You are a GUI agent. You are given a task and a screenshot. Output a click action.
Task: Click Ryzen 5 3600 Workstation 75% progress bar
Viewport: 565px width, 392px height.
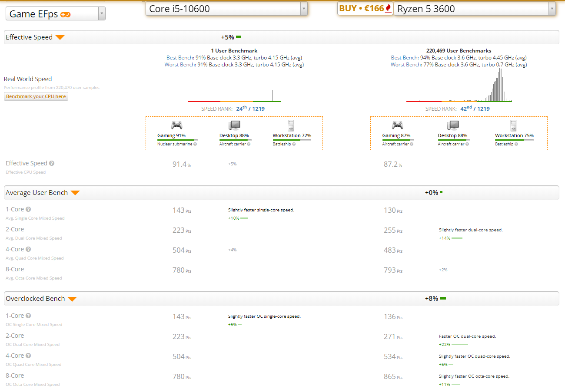[x=513, y=140]
